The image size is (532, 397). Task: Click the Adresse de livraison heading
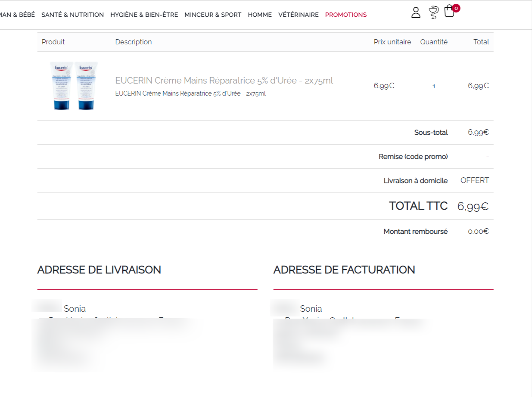click(99, 270)
